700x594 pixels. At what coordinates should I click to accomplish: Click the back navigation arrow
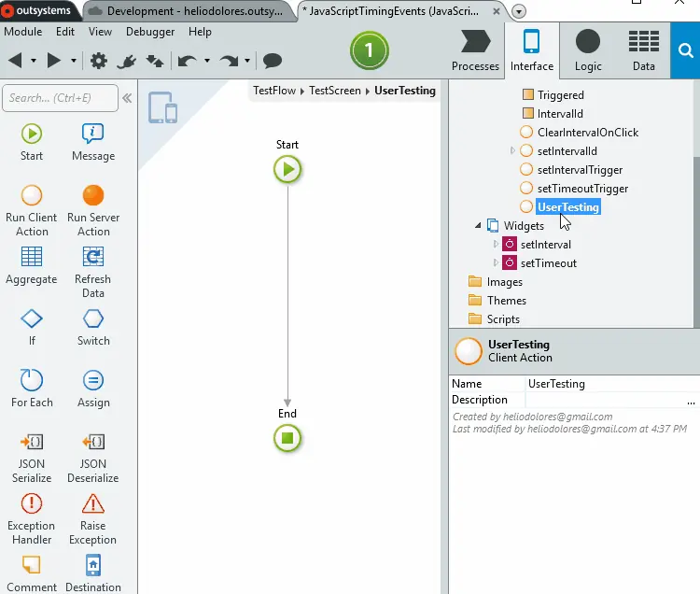pos(16,61)
